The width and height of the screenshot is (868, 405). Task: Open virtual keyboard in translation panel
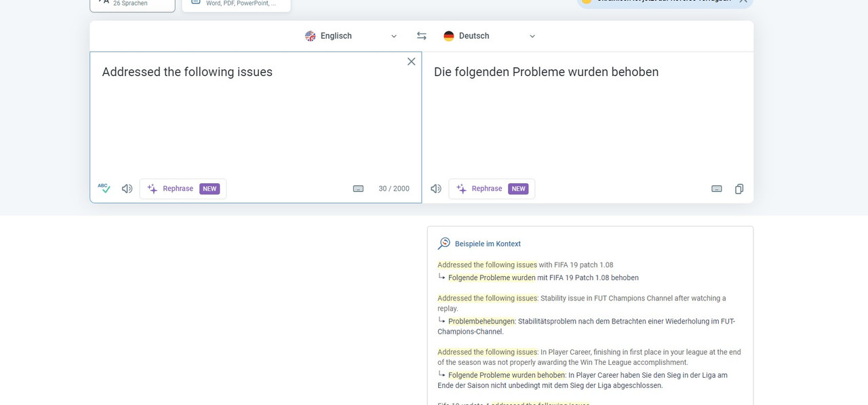pos(716,189)
